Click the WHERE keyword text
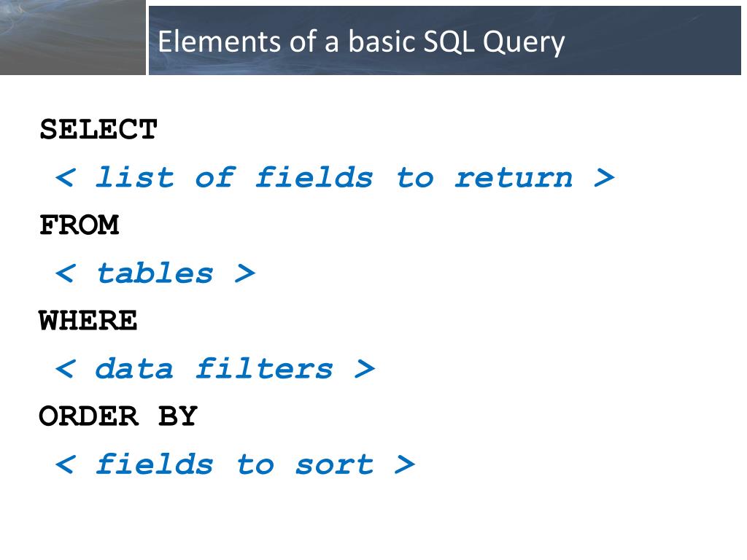The width and height of the screenshot is (747, 560). coord(88,321)
